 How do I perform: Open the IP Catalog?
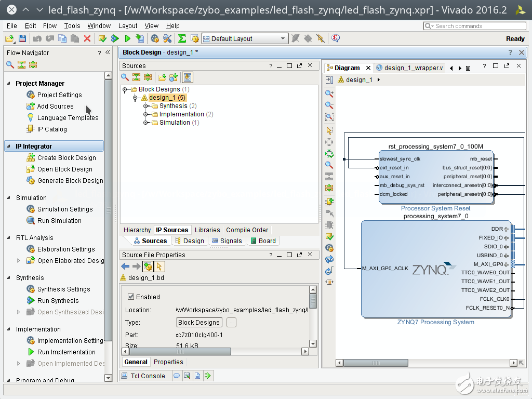pos(51,129)
